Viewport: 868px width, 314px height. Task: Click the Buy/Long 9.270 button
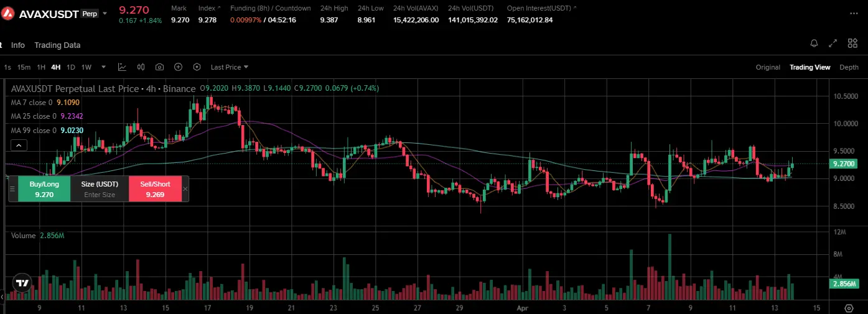(44, 189)
